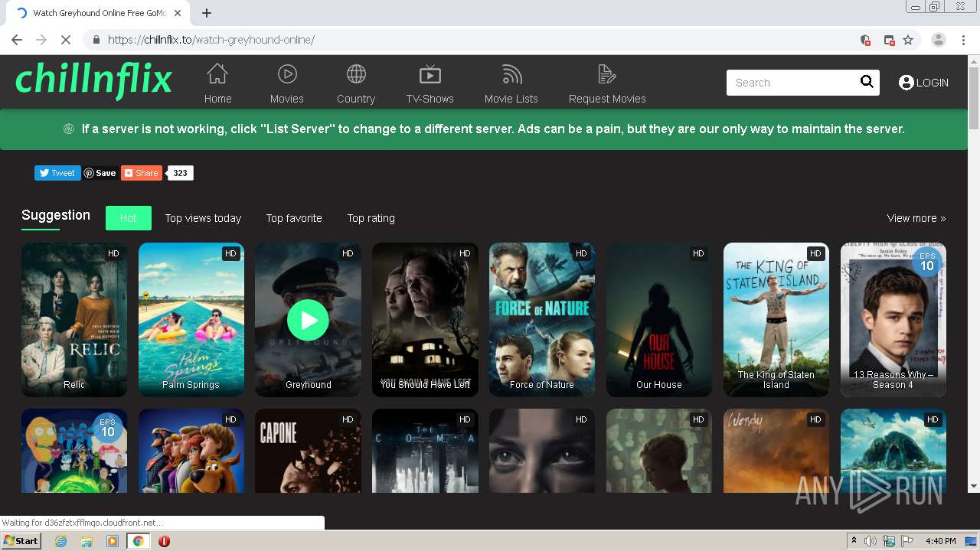Open You Should Have Left poster
Image resolution: width=980 pixels, height=551 pixels.
425,320
